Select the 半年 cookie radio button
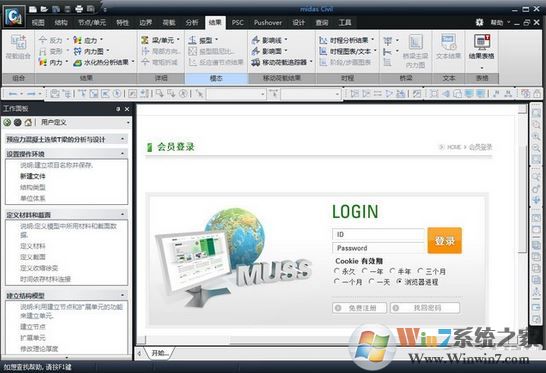Viewport: 546px width, 373px height. tap(392, 271)
